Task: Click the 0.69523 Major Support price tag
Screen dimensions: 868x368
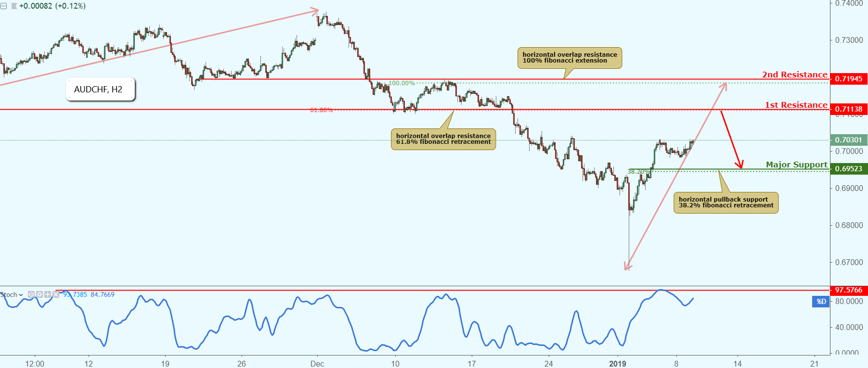Action: tap(849, 169)
